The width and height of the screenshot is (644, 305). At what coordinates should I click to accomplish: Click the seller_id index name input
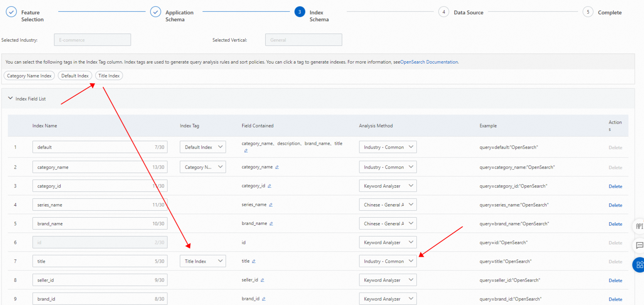[100, 280]
